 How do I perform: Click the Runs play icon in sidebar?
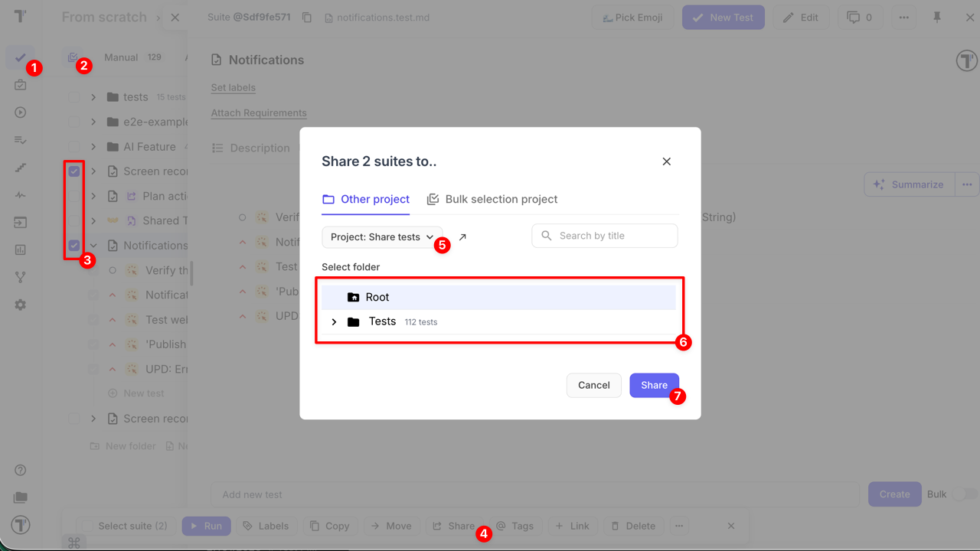pos(21,112)
